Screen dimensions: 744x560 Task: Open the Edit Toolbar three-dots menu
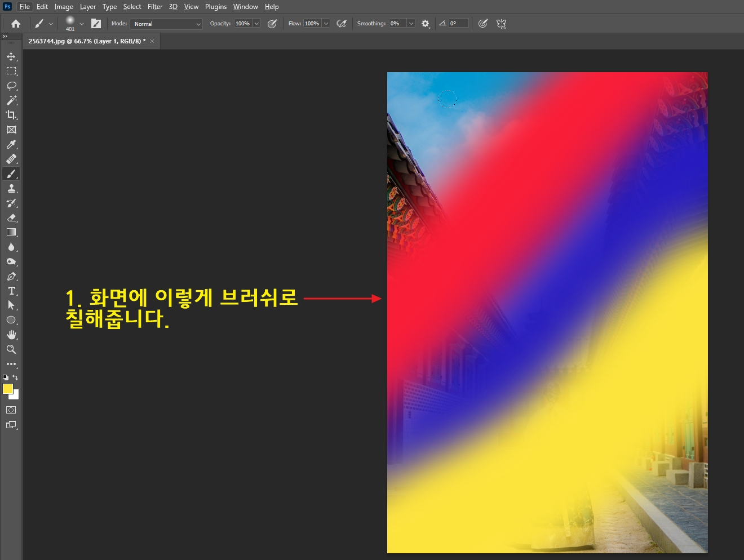tap(11, 364)
